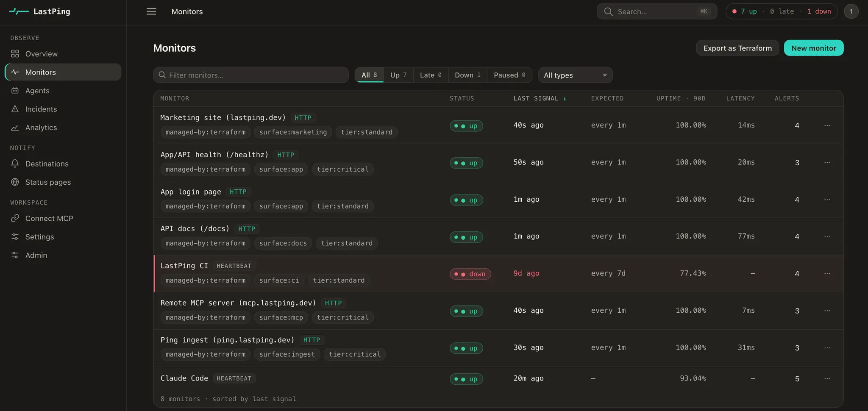Select the Paused 0 filter tab
The height and width of the screenshot is (411, 868).
tap(509, 75)
